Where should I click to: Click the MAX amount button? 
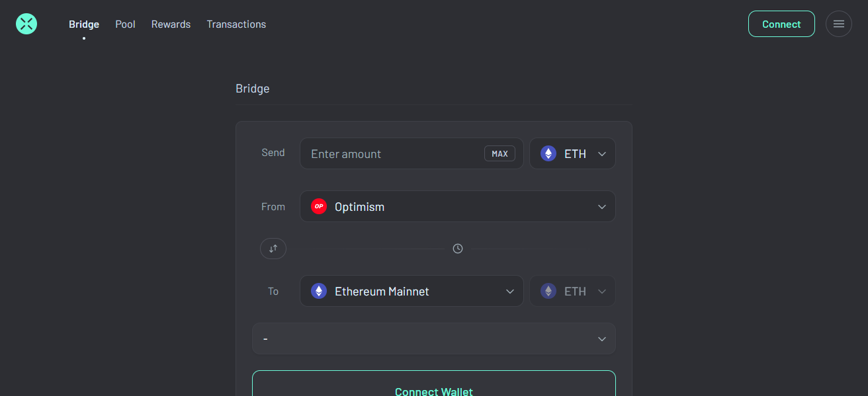click(499, 153)
